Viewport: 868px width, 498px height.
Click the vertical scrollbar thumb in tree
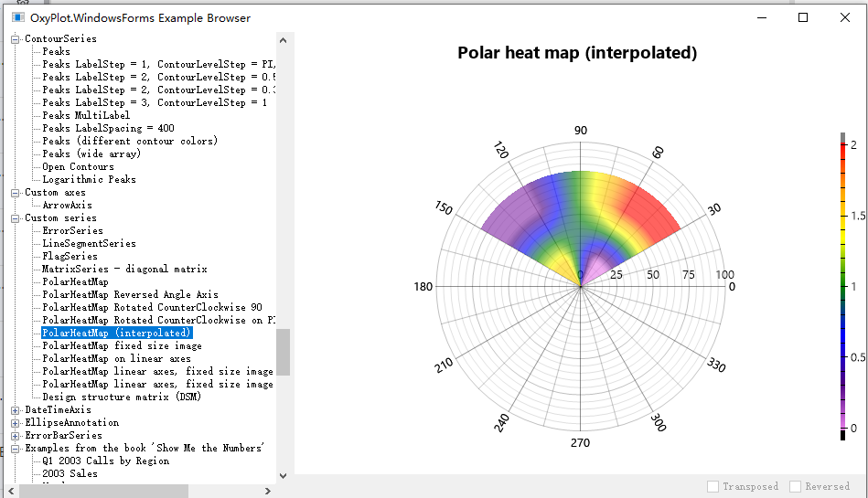click(x=284, y=352)
